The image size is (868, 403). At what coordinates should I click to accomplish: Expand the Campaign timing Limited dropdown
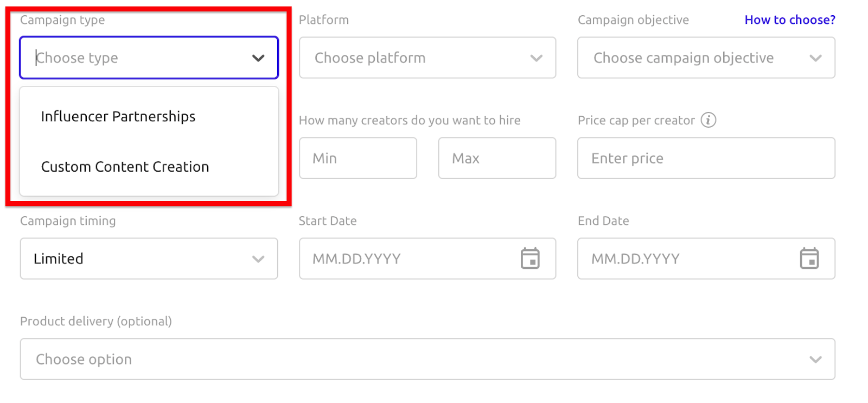pyautogui.click(x=149, y=259)
